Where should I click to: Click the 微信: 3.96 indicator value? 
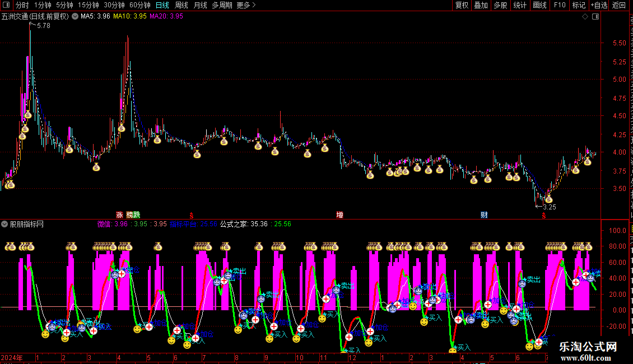click(113, 224)
